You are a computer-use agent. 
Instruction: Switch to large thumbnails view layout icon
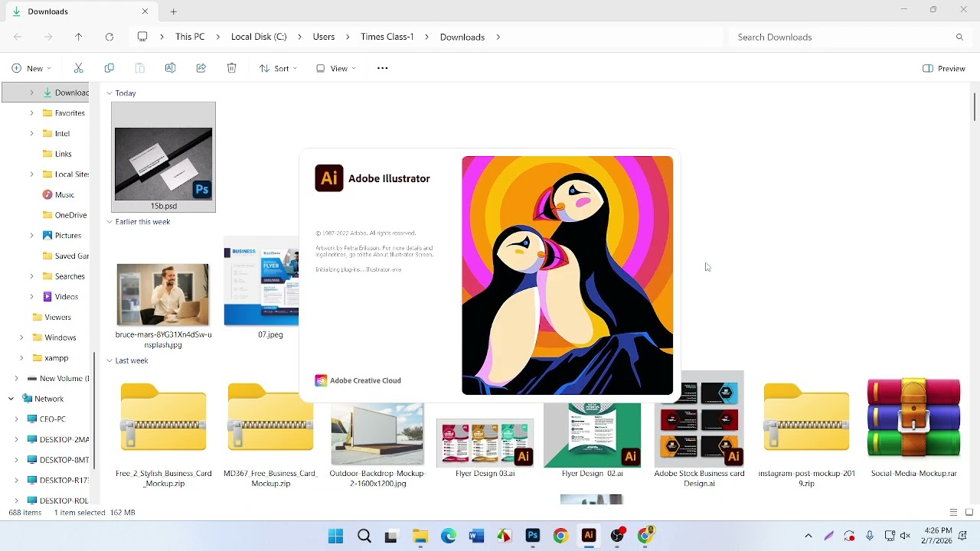(x=969, y=512)
